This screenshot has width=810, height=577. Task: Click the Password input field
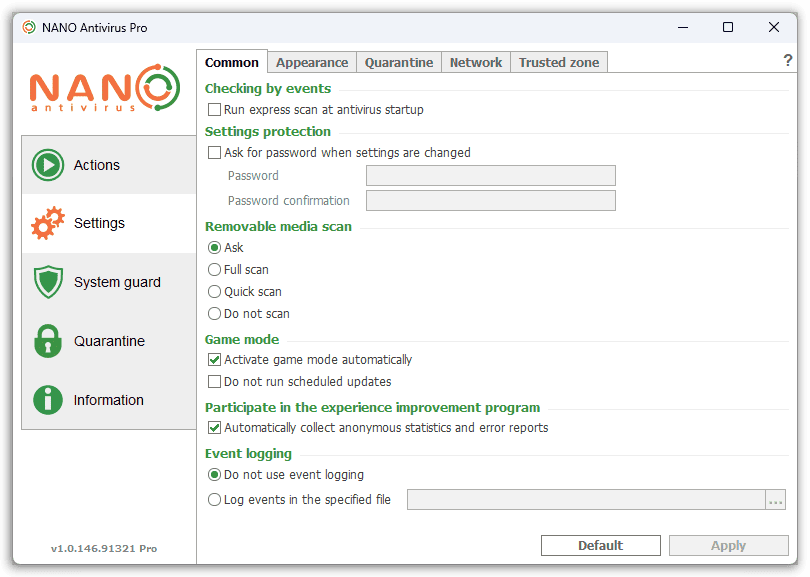(x=491, y=176)
